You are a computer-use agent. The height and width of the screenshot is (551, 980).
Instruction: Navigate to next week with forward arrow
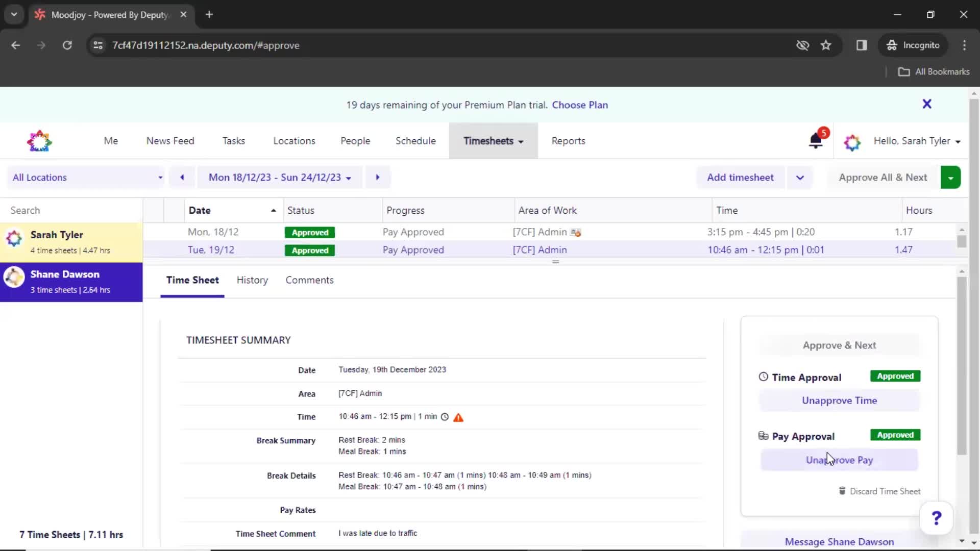(x=378, y=178)
